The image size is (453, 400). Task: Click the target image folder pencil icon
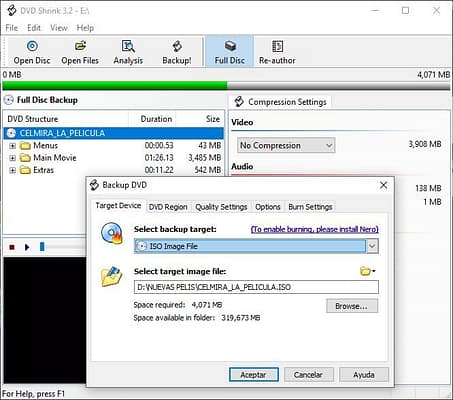coord(112,276)
